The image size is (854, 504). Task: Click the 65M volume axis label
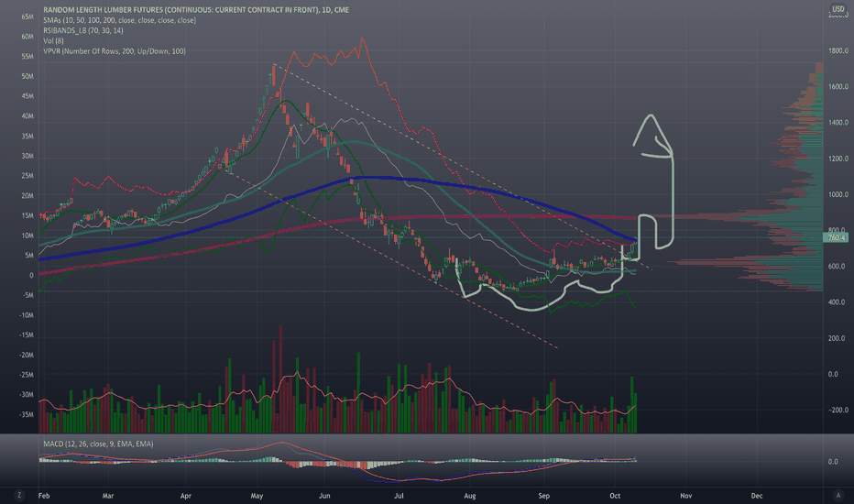pyautogui.click(x=27, y=16)
